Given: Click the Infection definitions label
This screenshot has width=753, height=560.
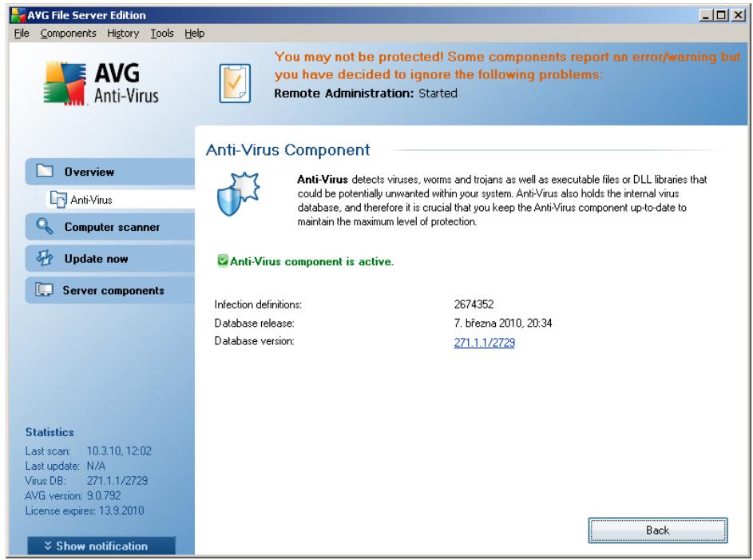Looking at the screenshot, I should click(258, 304).
